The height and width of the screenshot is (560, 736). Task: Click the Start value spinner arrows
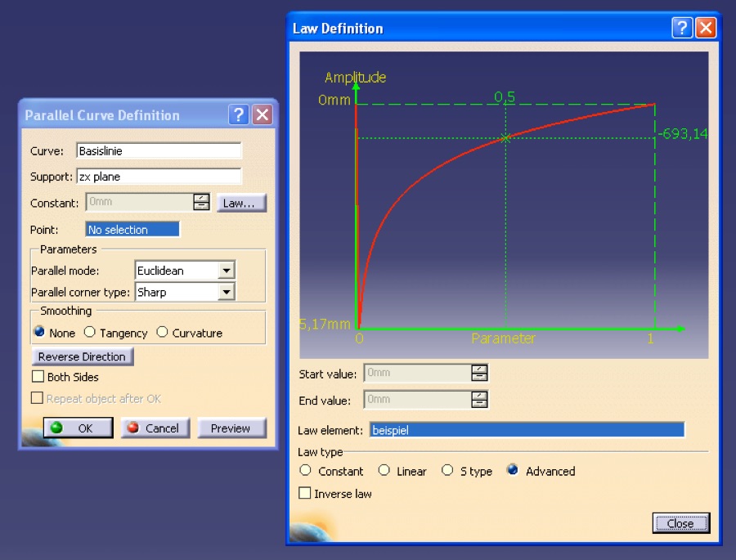click(479, 373)
